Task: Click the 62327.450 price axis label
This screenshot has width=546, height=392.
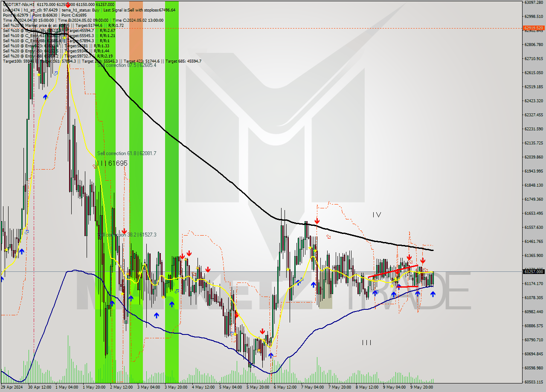Action: (534, 115)
